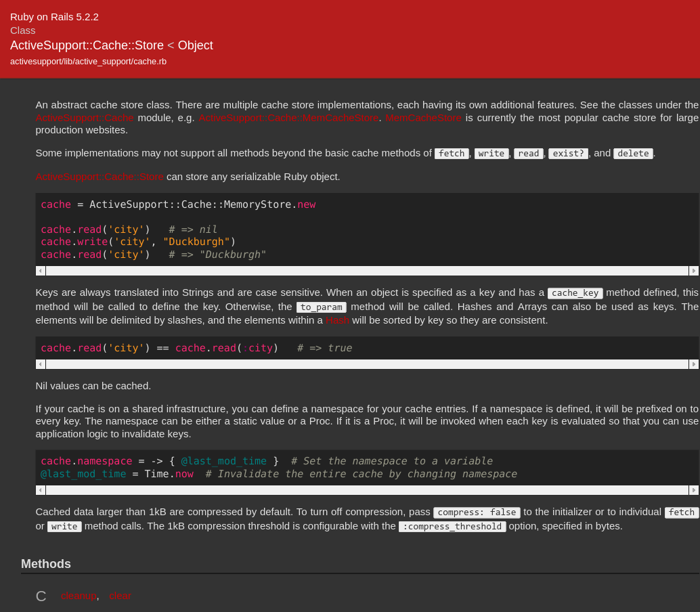The width and height of the screenshot is (700, 612).
Task: Click code line cache.namespace = -> { @last_mod_time }
Action: 160,461
